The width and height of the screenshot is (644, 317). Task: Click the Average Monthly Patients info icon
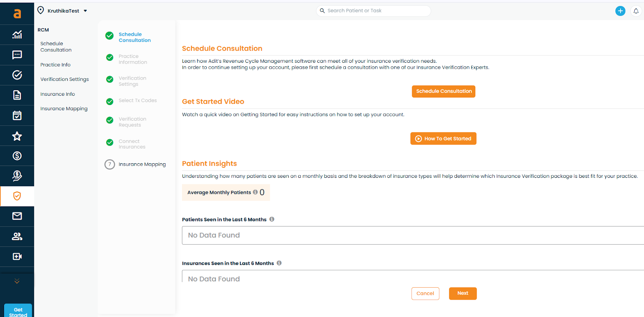pyautogui.click(x=255, y=192)
